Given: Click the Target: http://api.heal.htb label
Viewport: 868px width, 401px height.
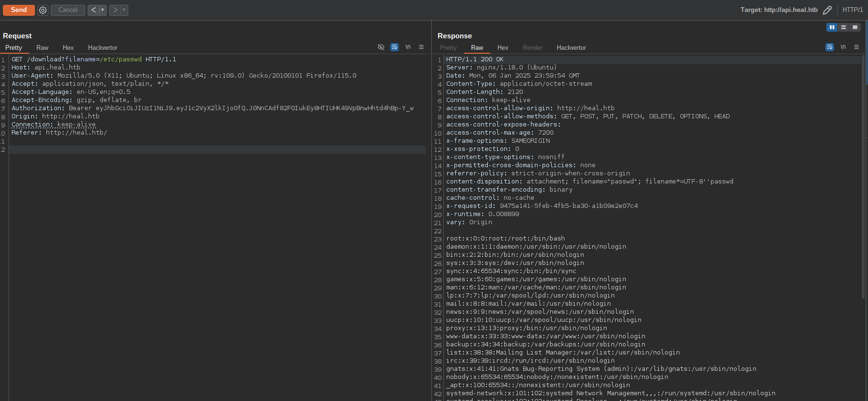Looking at the screenshot, I should [x=779, y=10].
